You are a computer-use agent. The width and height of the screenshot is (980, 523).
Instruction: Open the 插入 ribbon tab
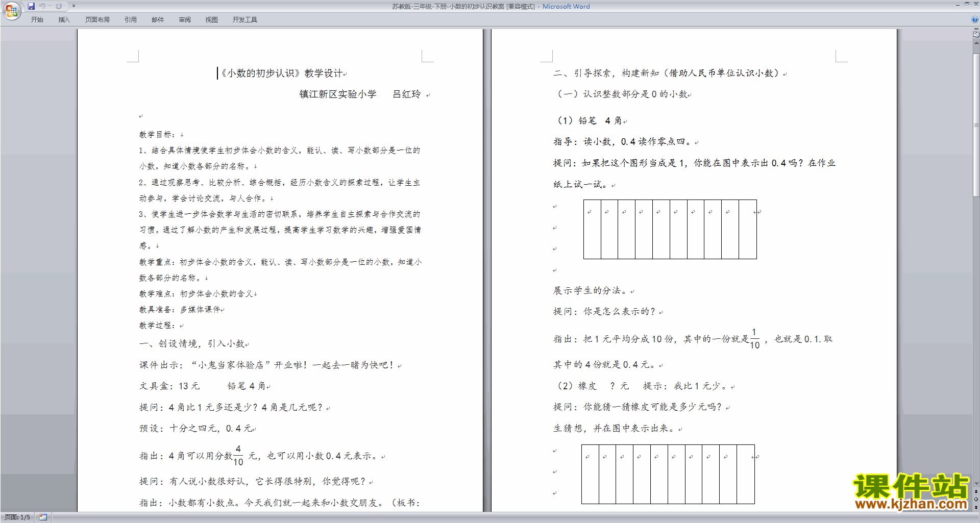[64, 20]
